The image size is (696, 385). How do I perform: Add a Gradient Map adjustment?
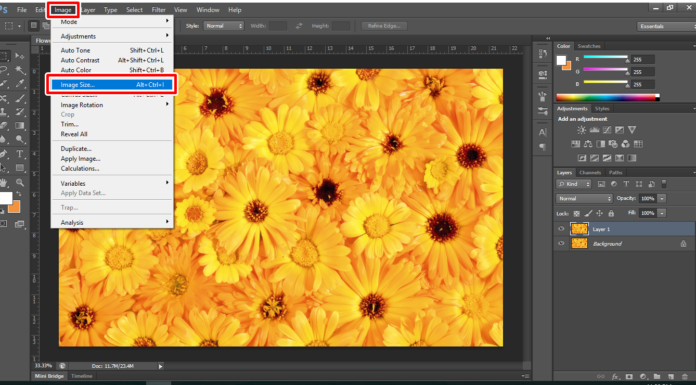pyautogui.click(x=632, y=158)
